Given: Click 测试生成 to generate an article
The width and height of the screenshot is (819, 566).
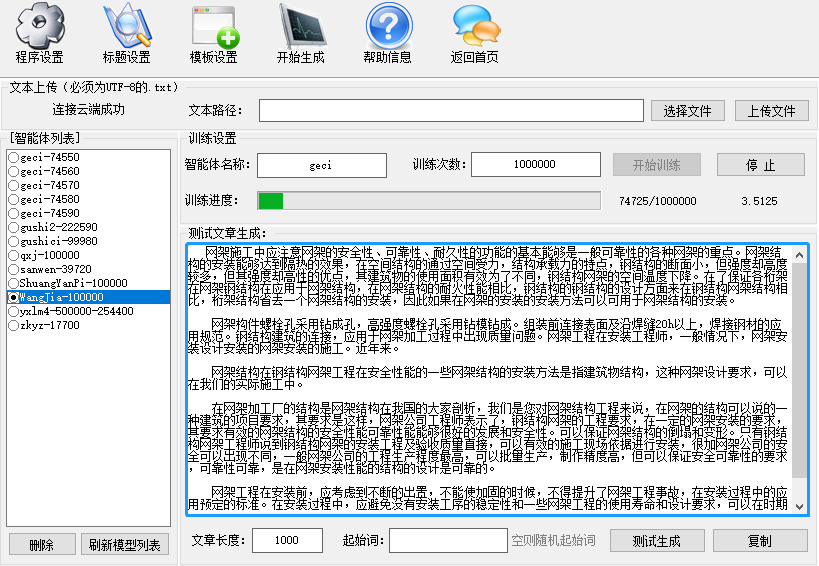Looking at the screenshot, I should click(x=656, y=541).
